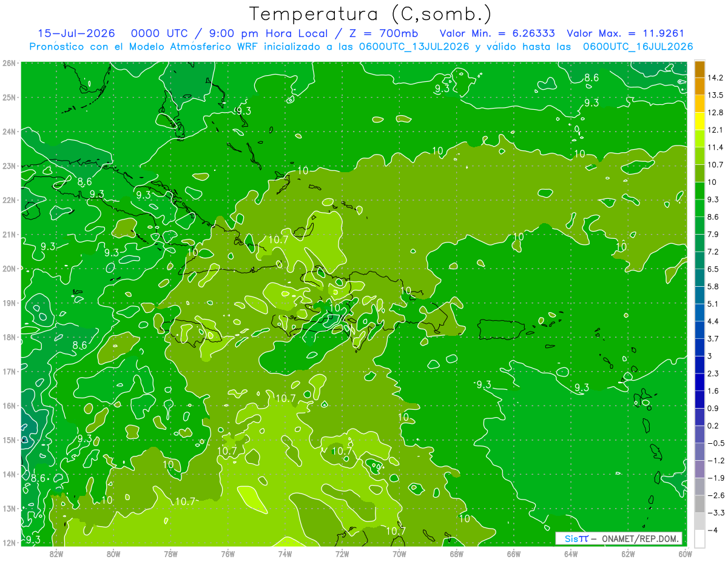728x562 pixels.
Task: Click the '24N' latitude axis label
Action: point(8,132)
